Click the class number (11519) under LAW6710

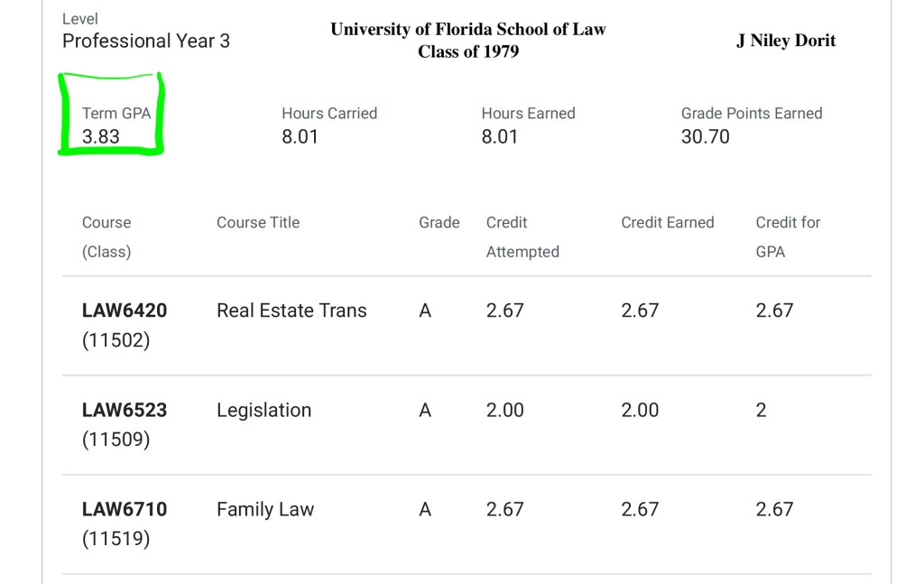click(115, 539)
